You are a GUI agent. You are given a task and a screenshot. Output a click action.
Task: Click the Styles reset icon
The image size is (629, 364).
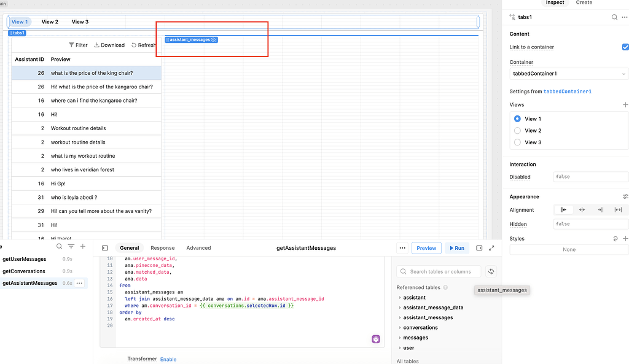click(615, 239)
